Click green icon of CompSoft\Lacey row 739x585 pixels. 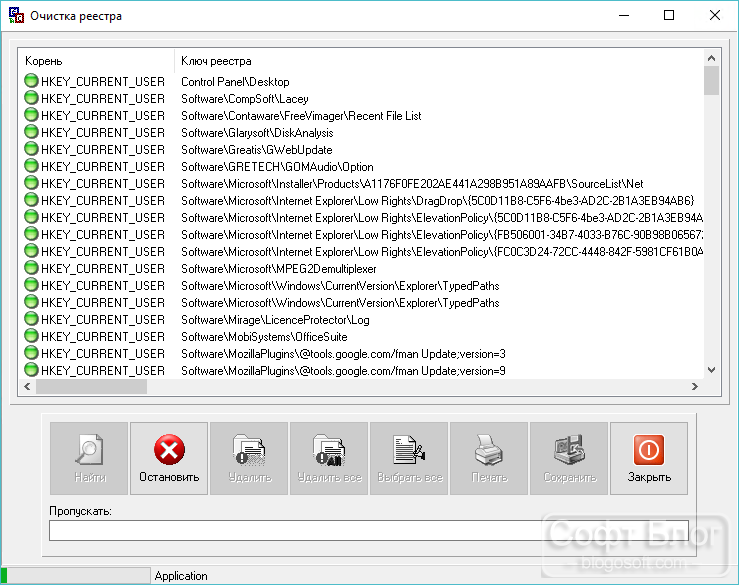(31, 98)
